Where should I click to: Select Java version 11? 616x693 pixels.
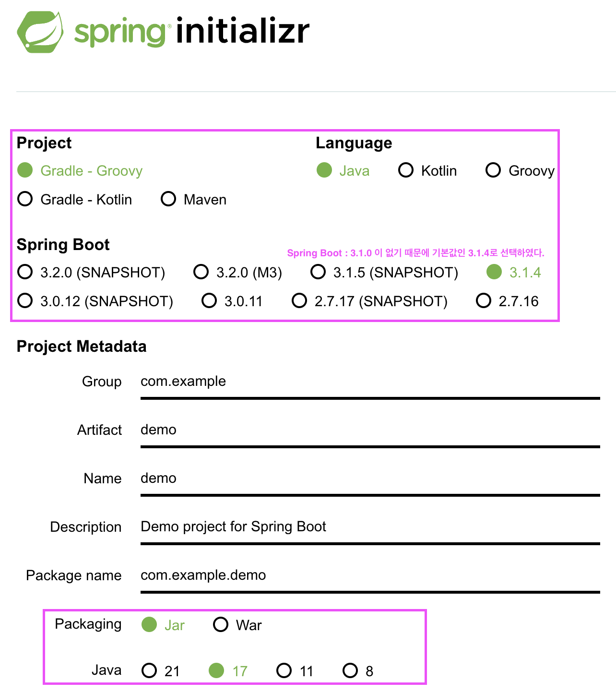tap(295, 670)
